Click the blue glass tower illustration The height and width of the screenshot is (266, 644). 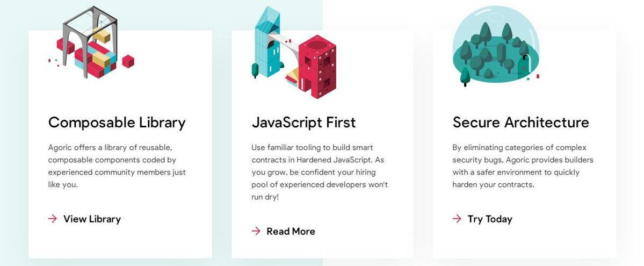tap(267, 42)
